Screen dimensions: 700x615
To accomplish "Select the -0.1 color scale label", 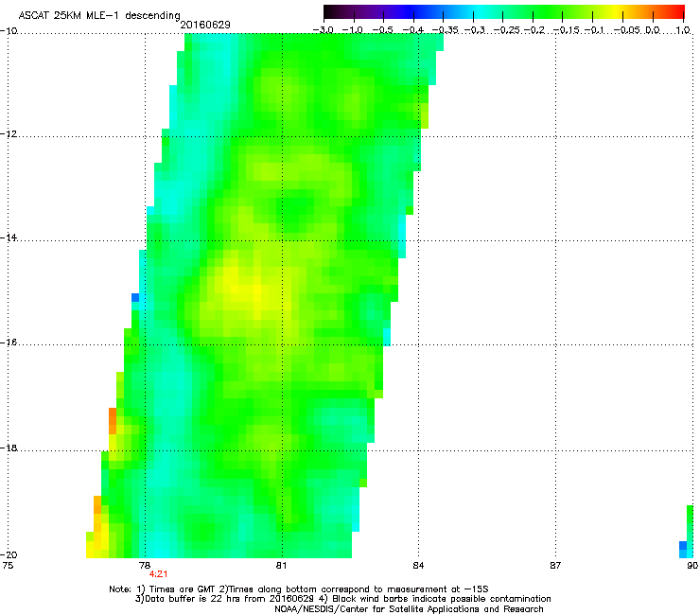I will (594, 30).
